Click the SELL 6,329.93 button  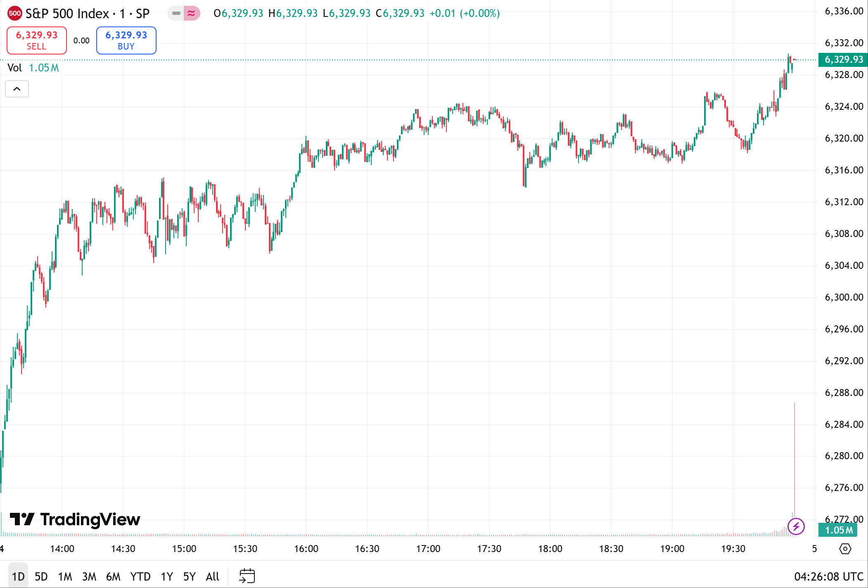tap(37, 40)
